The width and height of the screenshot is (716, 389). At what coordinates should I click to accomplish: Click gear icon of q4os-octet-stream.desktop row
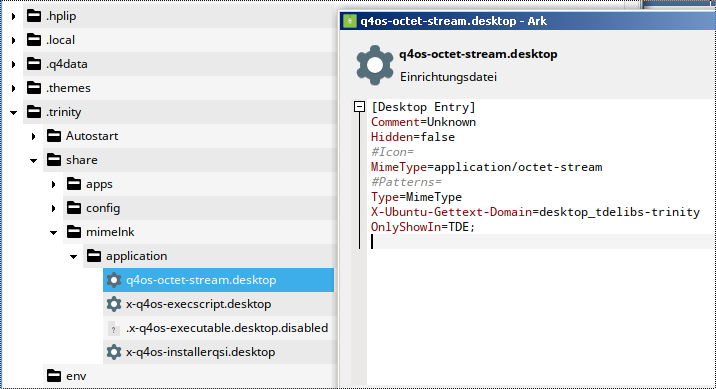[114, 280]
